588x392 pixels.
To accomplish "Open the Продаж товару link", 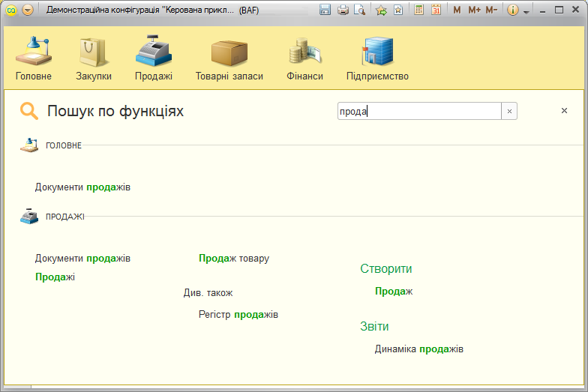I will click(234, 258).
